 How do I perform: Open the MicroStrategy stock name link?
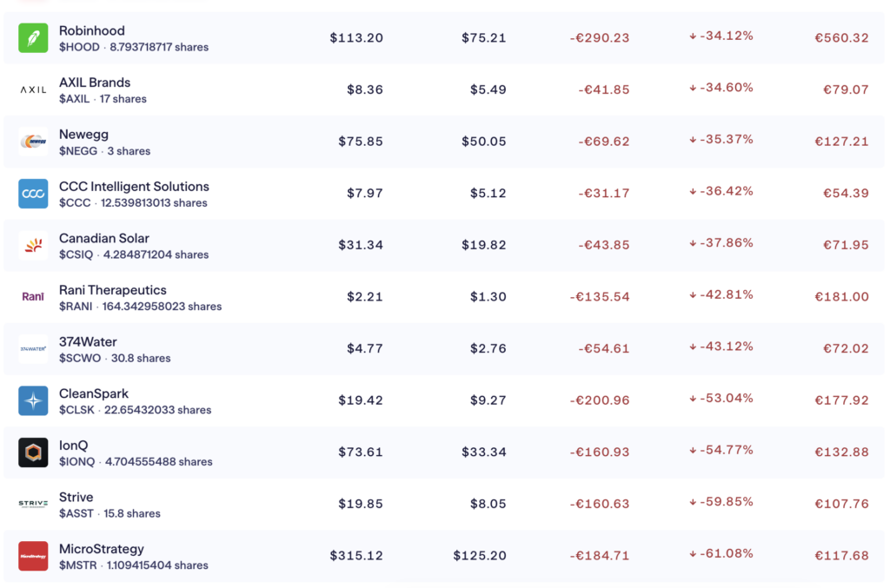pos(102,549)
